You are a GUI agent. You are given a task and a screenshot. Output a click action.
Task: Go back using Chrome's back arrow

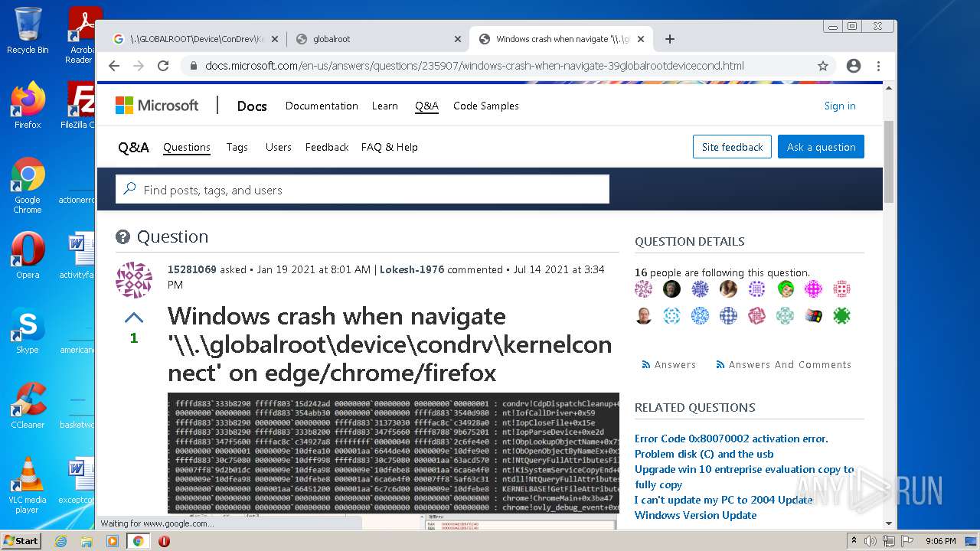(114, 66)
